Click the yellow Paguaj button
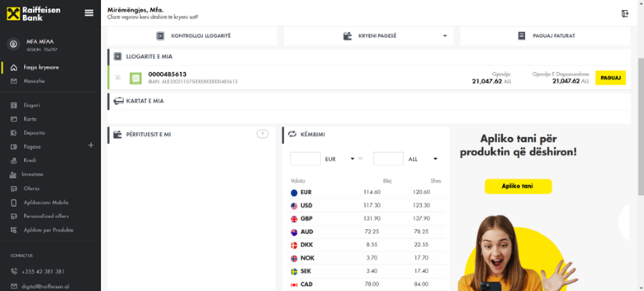 [x=611, y=78]
